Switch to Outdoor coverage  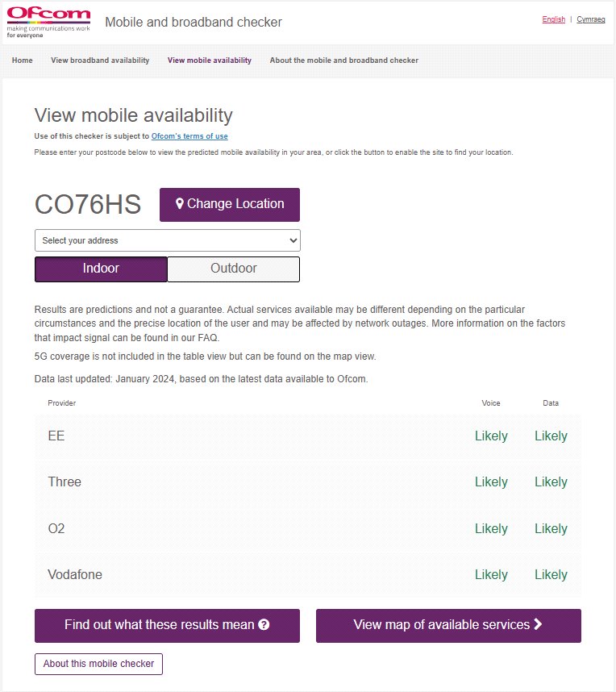(234, 269)
